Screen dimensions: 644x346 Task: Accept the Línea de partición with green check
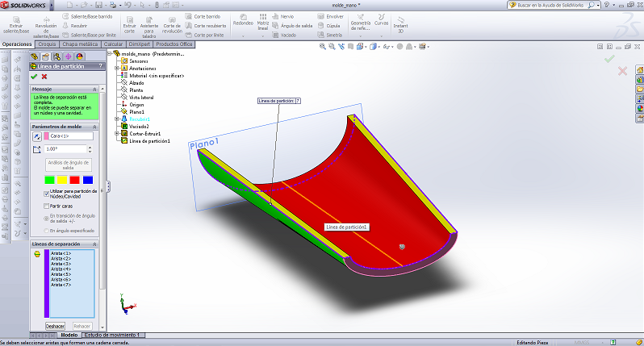coord(34,77)
